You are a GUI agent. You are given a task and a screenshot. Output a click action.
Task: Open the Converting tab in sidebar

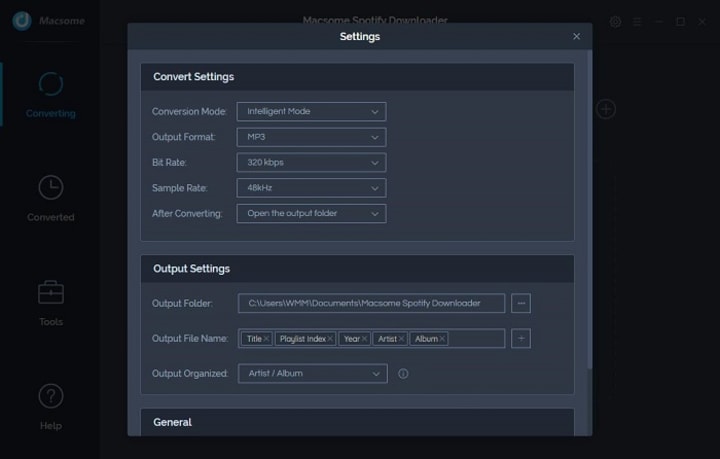51,95
